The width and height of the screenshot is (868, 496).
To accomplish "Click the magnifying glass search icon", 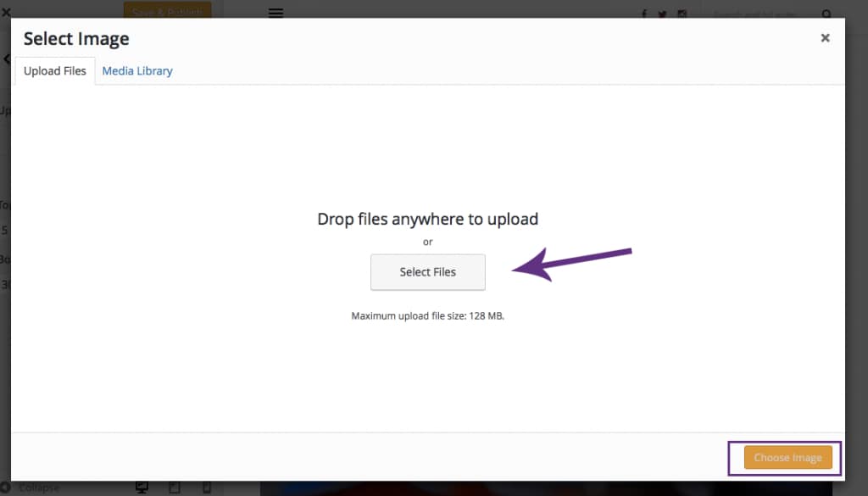I will coord(827,14).
